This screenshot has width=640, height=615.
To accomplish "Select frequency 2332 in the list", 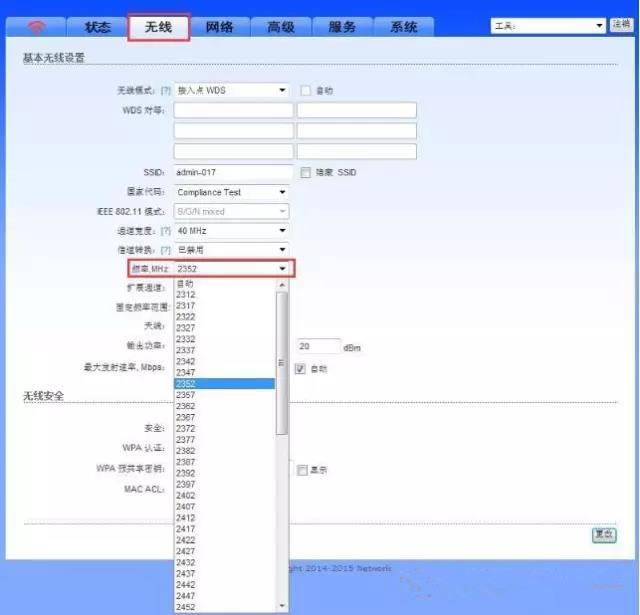I will [x=224, y=339].
